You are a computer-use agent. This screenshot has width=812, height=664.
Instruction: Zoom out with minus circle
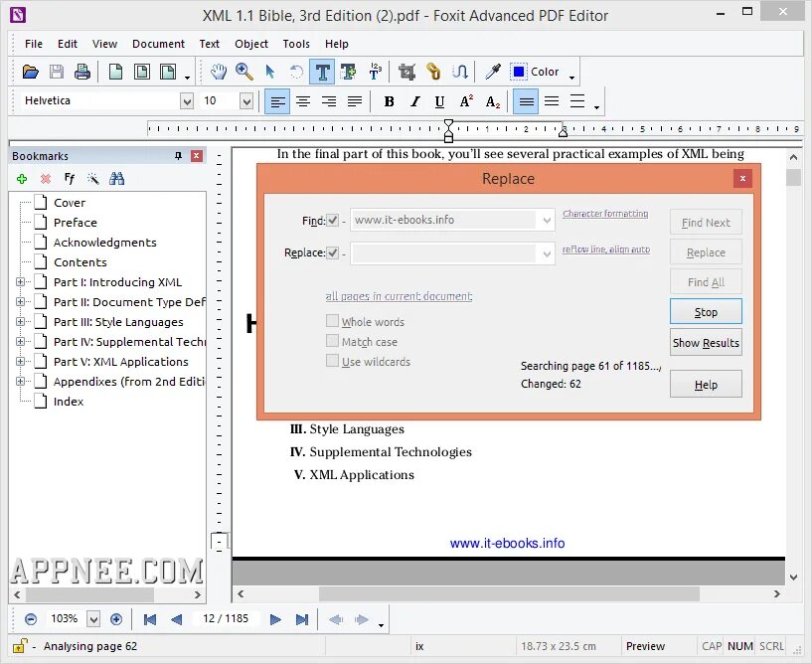(31, 619)
